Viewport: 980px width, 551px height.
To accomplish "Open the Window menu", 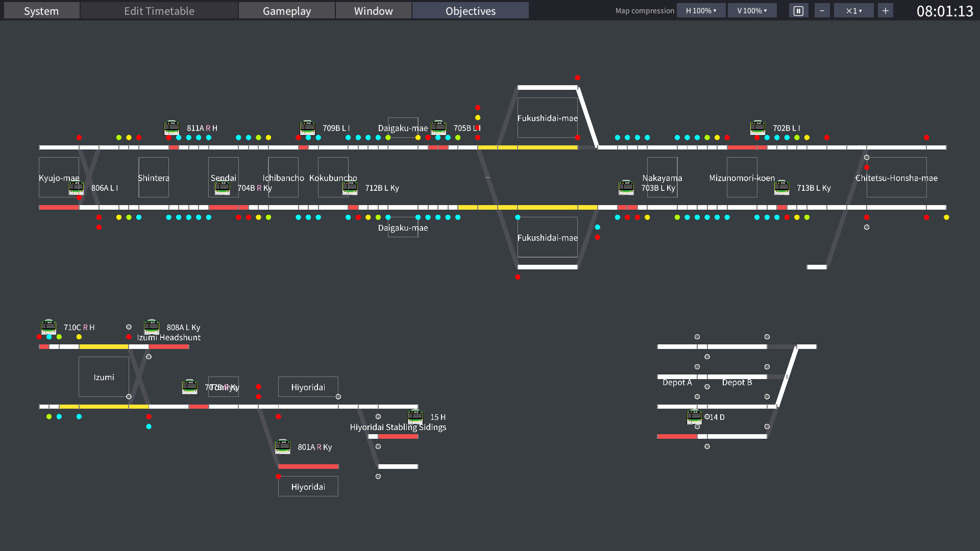I will click(374, 11).
